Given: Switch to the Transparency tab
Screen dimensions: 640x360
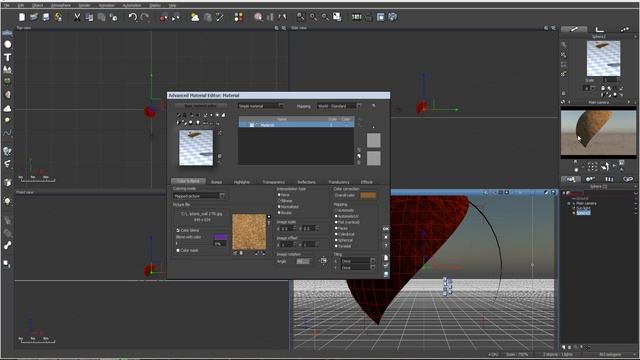Looking at the screenshot, I should tap(273, 182).
